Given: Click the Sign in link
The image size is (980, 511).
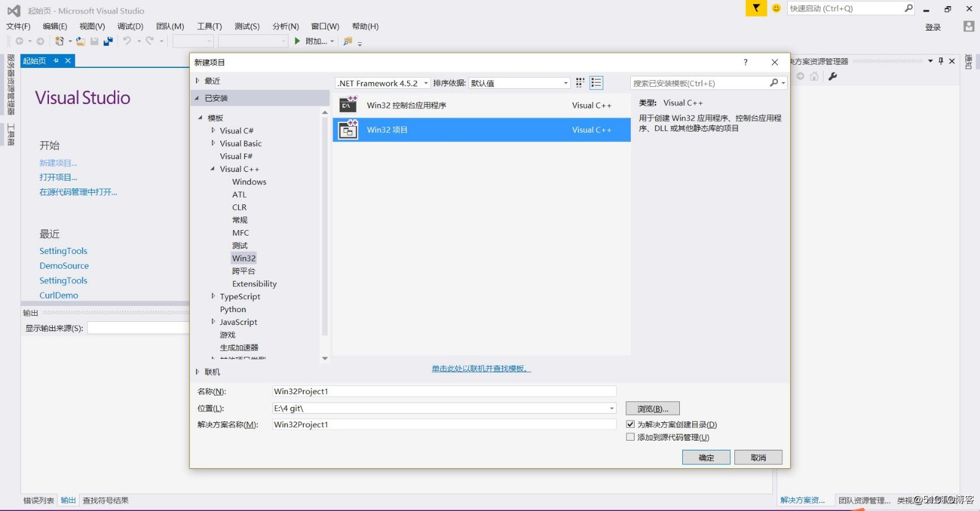Looking at the screenshot, I should [x=933, y=27].
